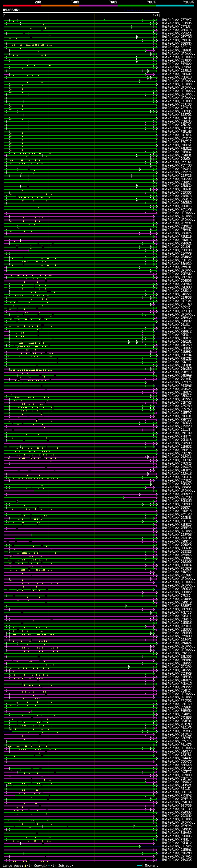
Task: Select hit label UniRef100_A4FBY5
Action: (177, 470)
